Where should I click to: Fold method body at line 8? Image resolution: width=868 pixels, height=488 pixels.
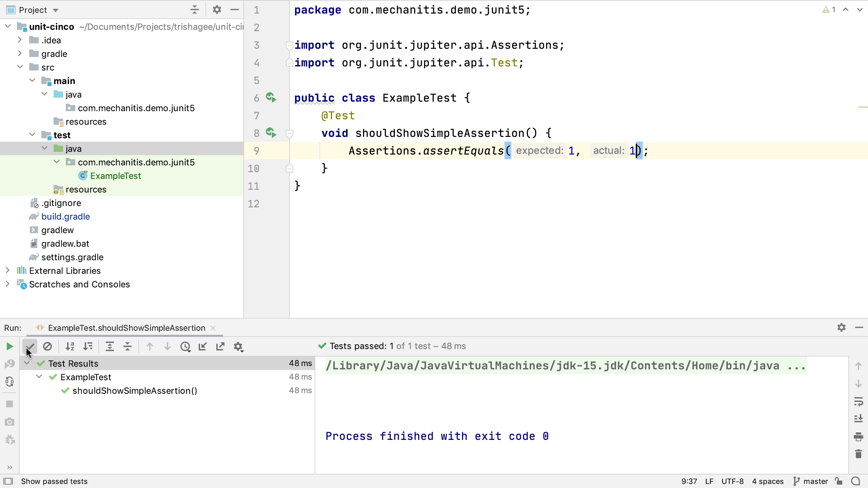coord(289,133)
